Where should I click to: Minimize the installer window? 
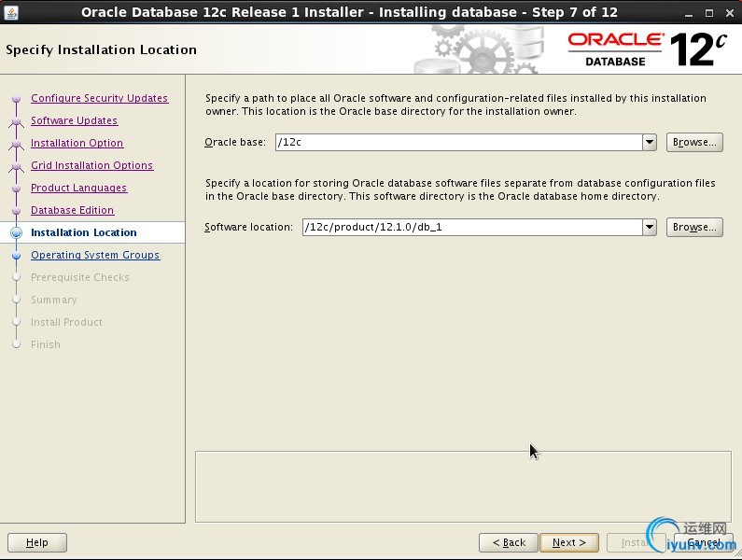point(689,13)
